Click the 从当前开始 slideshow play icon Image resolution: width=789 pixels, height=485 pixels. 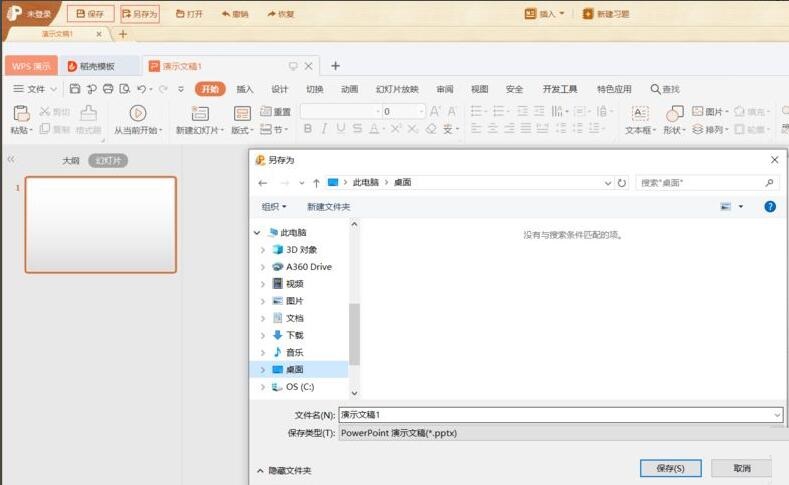[x=138, y=113]
